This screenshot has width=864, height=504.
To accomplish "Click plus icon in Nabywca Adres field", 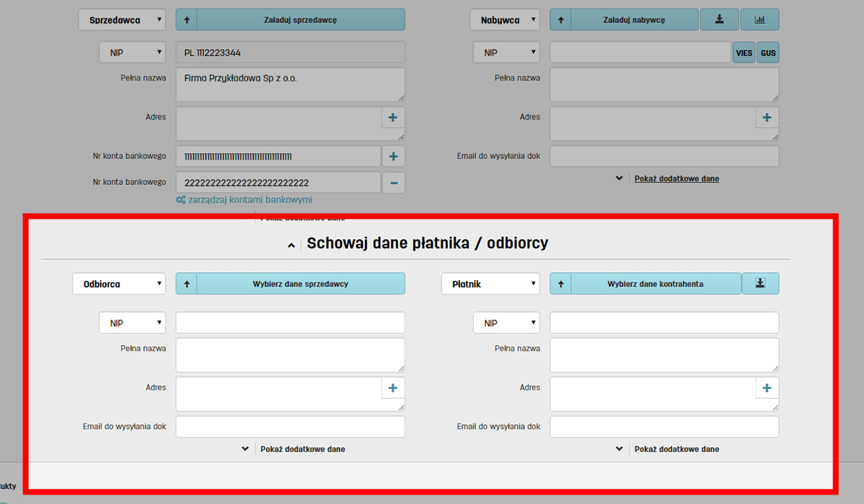I will tap(767, 117).
